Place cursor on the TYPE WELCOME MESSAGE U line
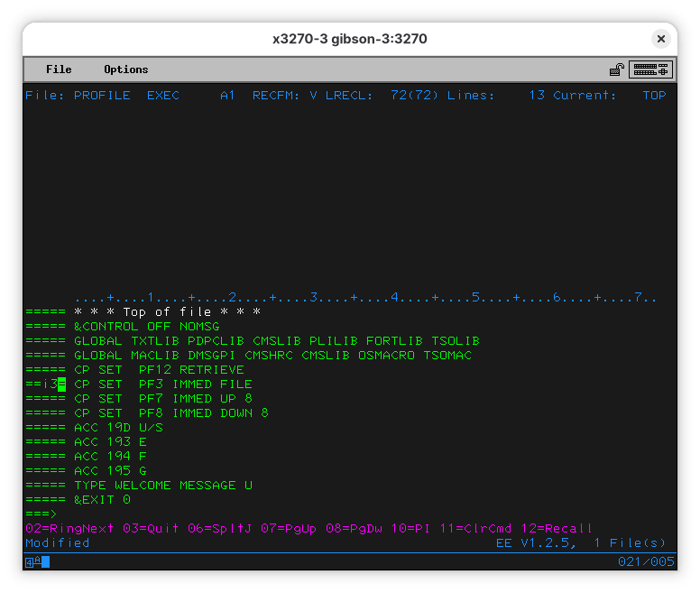 click(162, 486)
